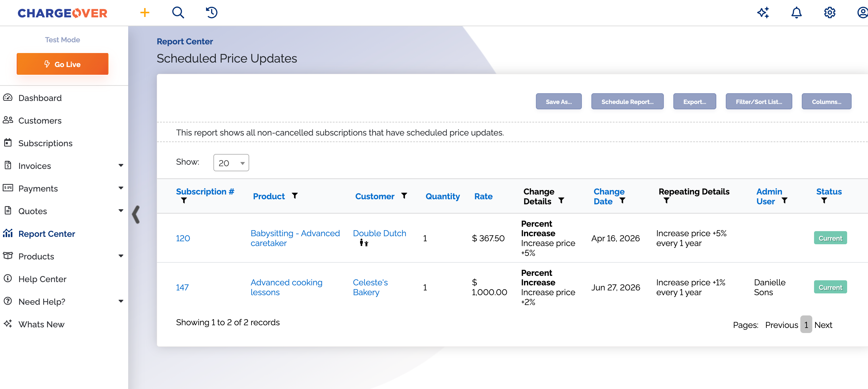Sort by the Rate column header
The height and width of the screenshot is (389, 868).
click(x=483, y=196)
